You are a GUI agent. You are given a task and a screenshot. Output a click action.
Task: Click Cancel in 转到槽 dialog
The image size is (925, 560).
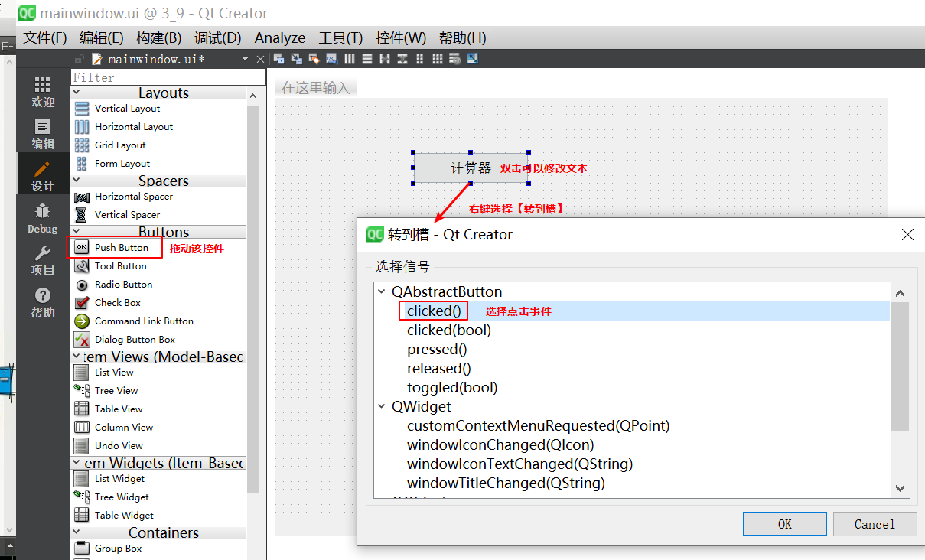[x=875, y=524]
